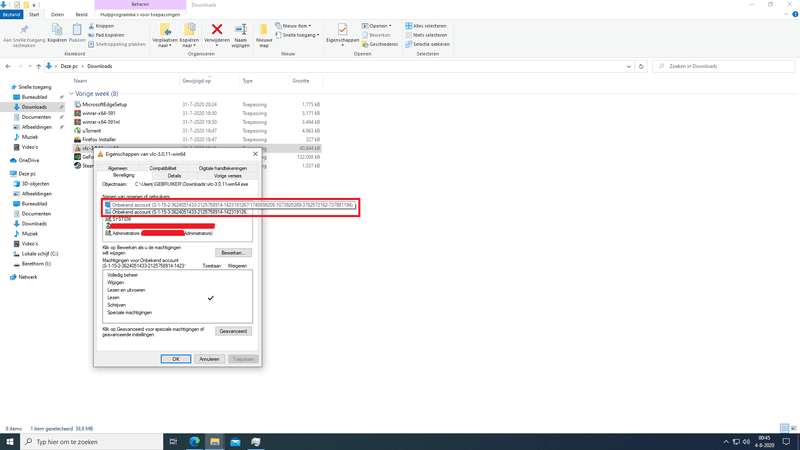Expand the Openen ribbon dropdown arrow
Viewport: 800px width, 450px height.
click(390, 26)
